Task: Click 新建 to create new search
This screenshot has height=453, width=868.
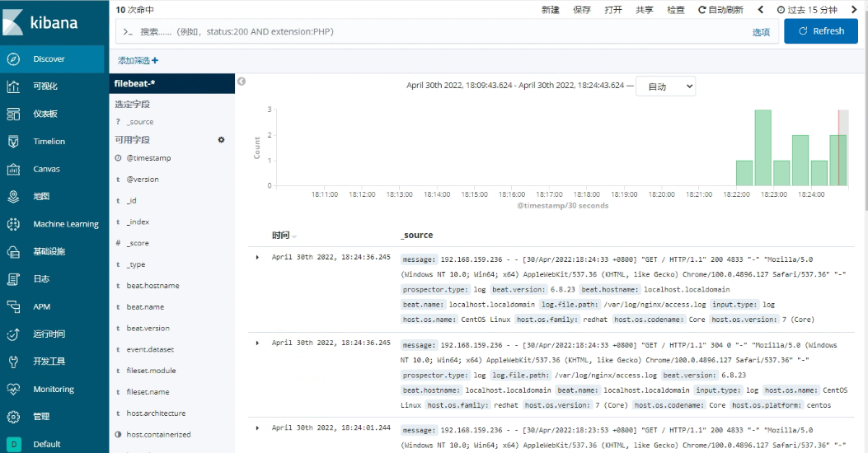Action: click(551, 9)
